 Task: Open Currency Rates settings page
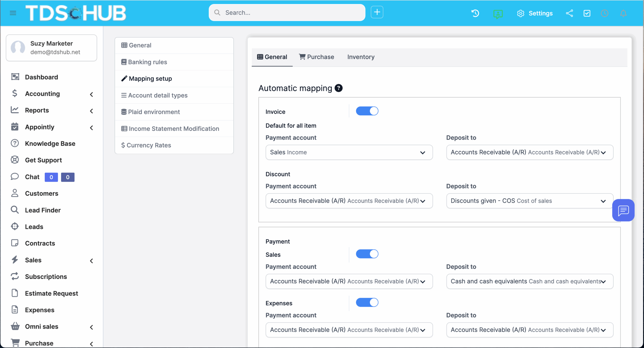tap(148, 145)
